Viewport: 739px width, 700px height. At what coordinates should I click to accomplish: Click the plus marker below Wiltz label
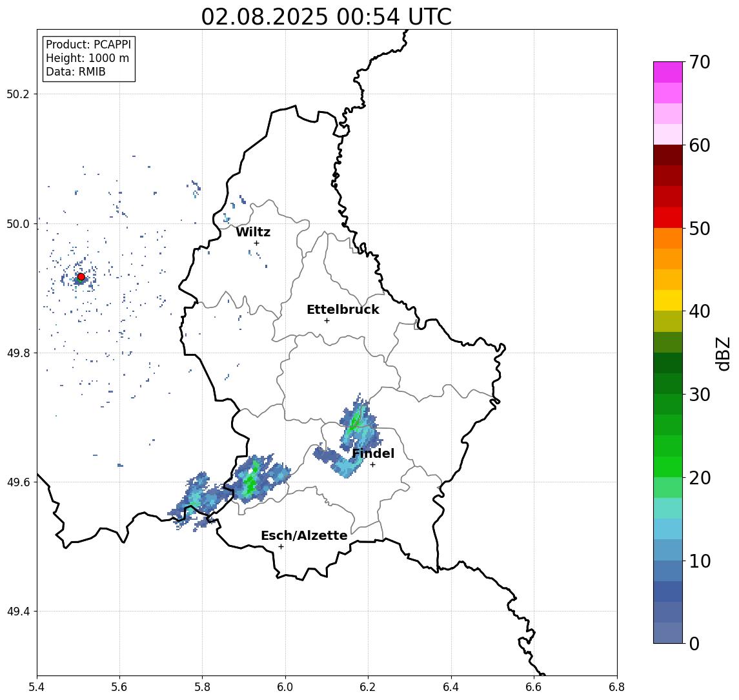tap(256, 243)
